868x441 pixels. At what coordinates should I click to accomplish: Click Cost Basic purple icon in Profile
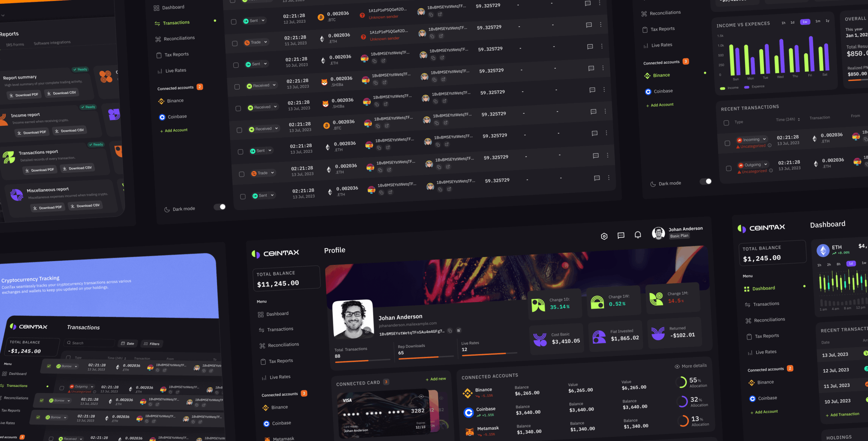[x=540, y=339]
